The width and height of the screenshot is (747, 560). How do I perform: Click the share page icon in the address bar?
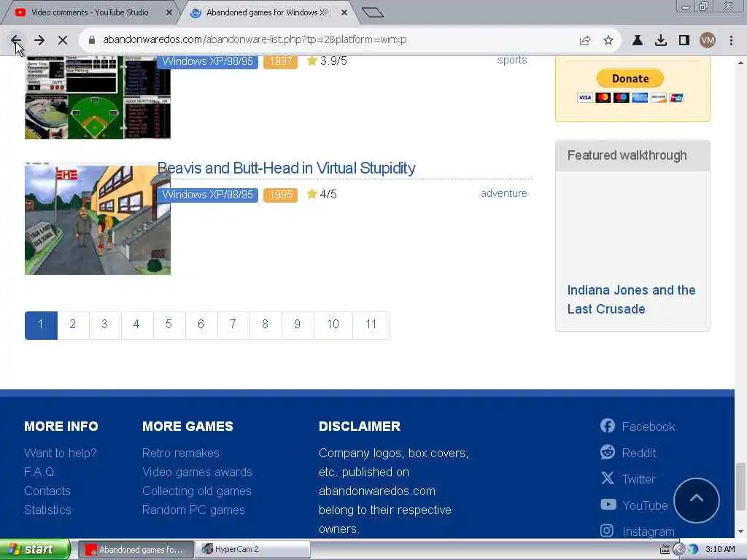pos(585,41)
